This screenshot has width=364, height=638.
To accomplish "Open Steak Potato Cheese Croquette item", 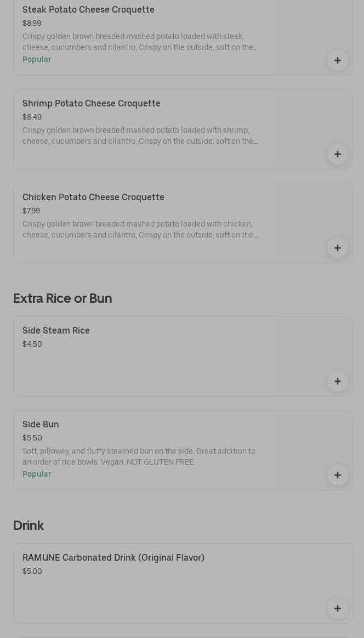I will [x=88, y=10].
